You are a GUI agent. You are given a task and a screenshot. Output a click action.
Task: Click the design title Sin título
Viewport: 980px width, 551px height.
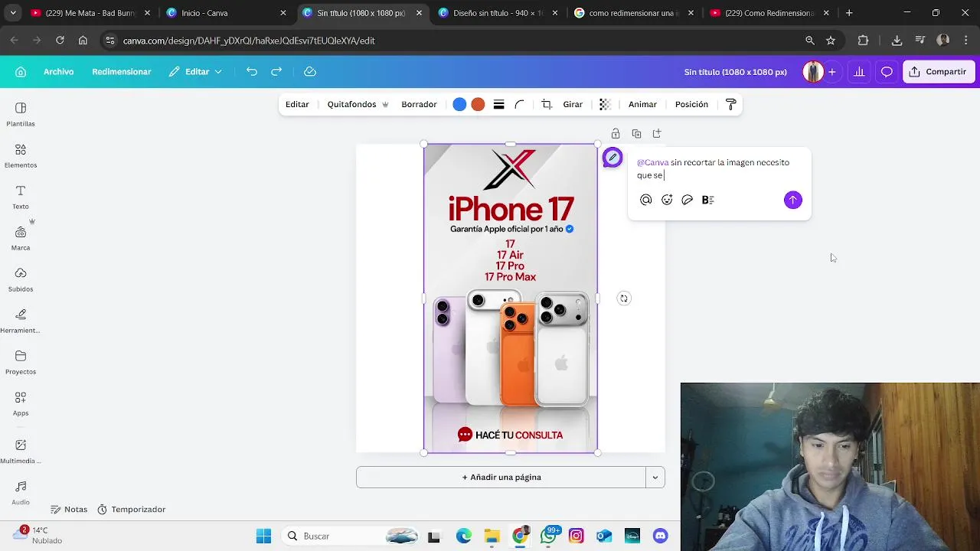click(735, 72)
